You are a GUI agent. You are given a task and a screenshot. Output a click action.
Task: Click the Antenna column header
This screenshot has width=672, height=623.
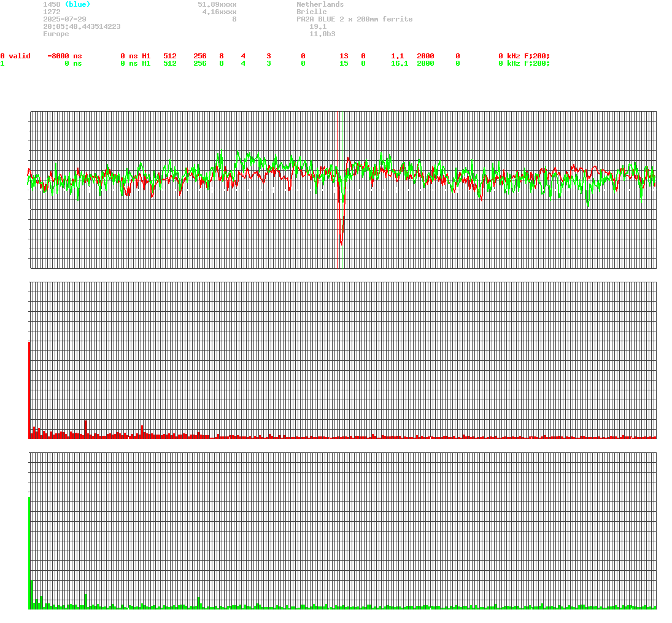pos(539,48)
